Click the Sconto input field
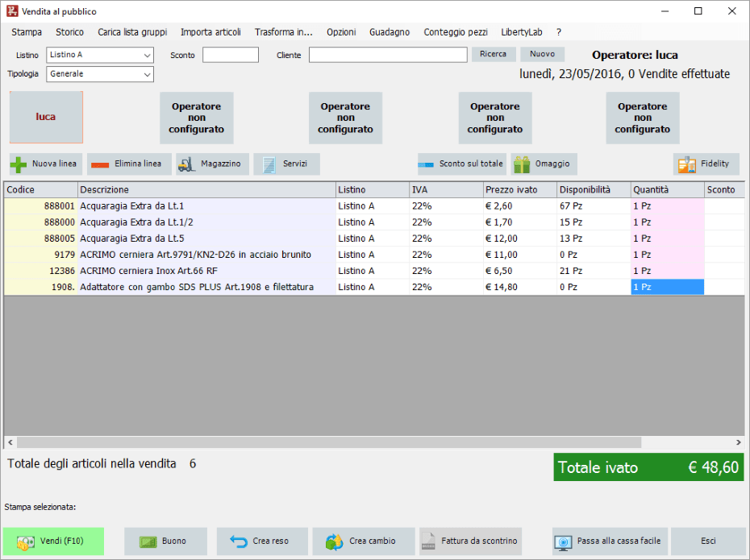 [x=231, y=55]
